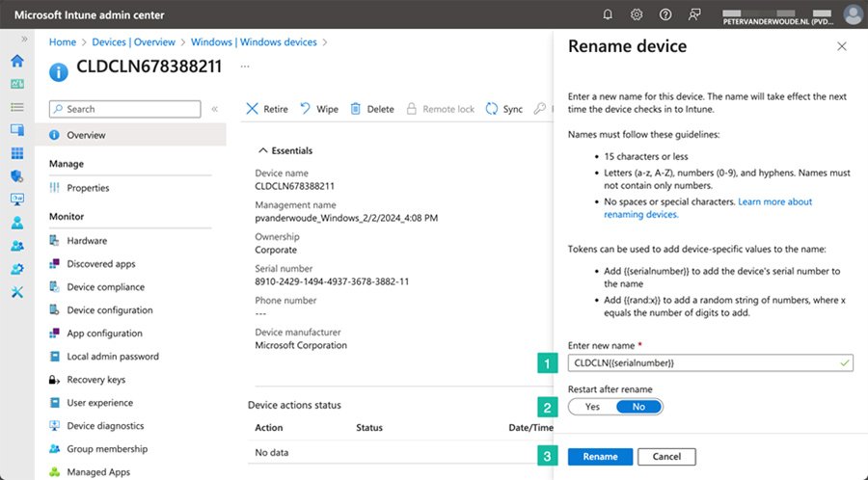Open Device compliance in Monitor section
Screen dimensions: 868x480
(105, 287)
